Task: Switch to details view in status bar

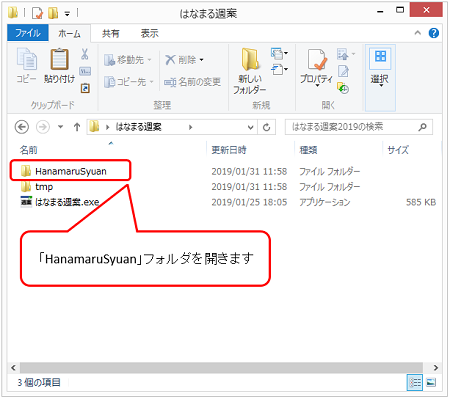Action: click(x=414, y=382)
